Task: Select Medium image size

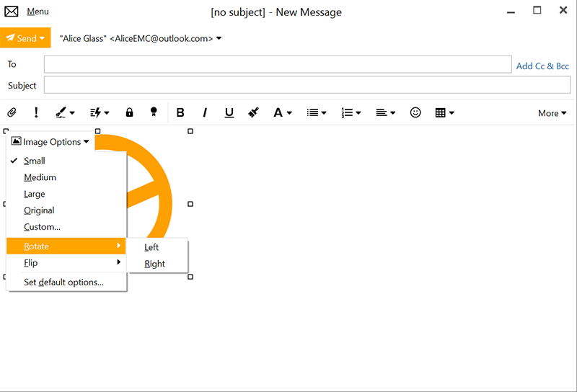Action: pyautogui.click(x=66, y=177)
